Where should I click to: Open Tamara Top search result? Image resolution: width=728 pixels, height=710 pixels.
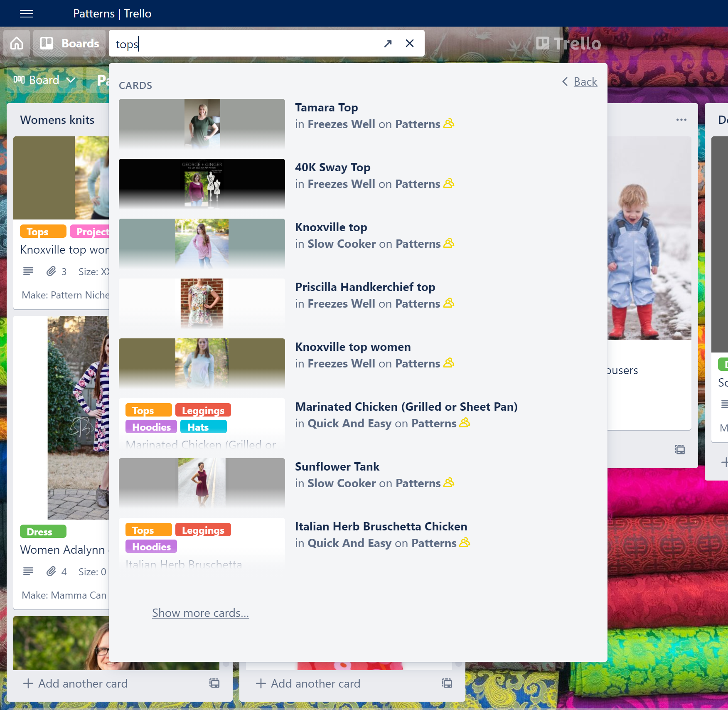tap(326, 107)
